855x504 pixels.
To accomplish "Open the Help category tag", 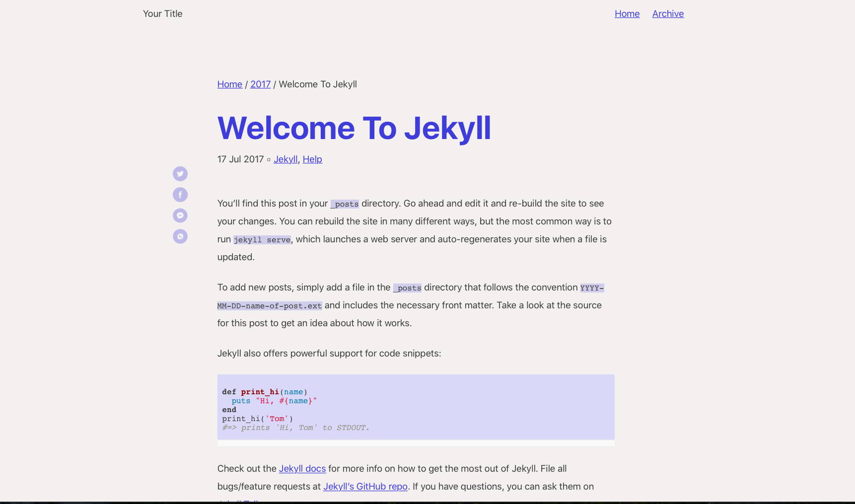I will coord(312,159).
